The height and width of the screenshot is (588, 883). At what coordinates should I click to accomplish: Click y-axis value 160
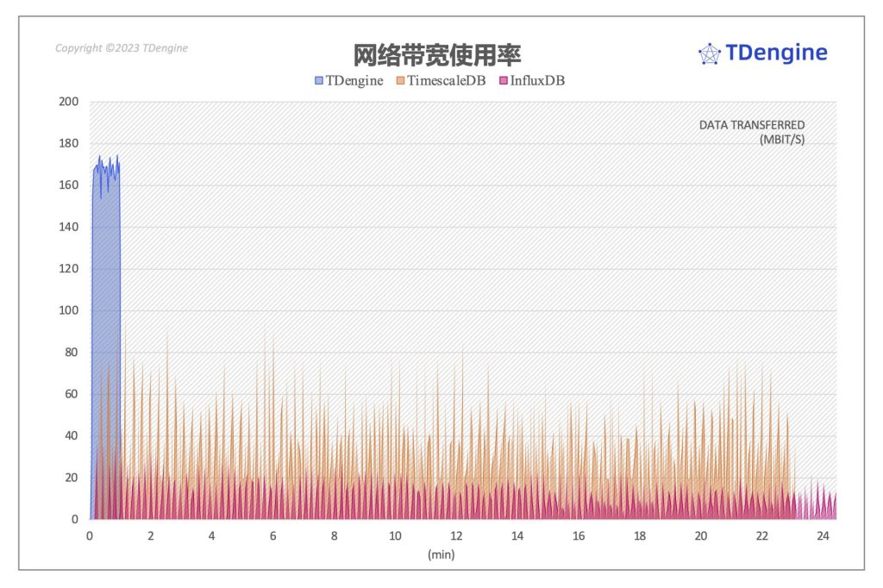69,185
